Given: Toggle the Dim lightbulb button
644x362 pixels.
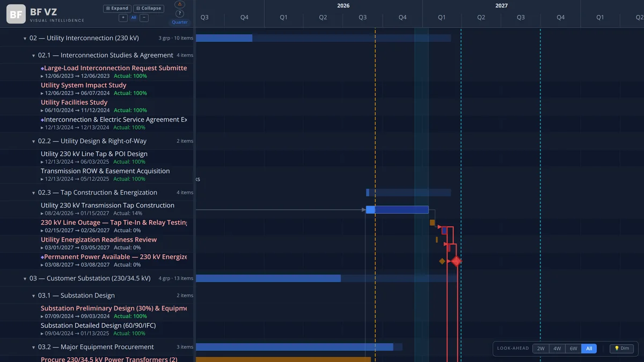Looking at the screenshot, I should [x=621, y=349].
